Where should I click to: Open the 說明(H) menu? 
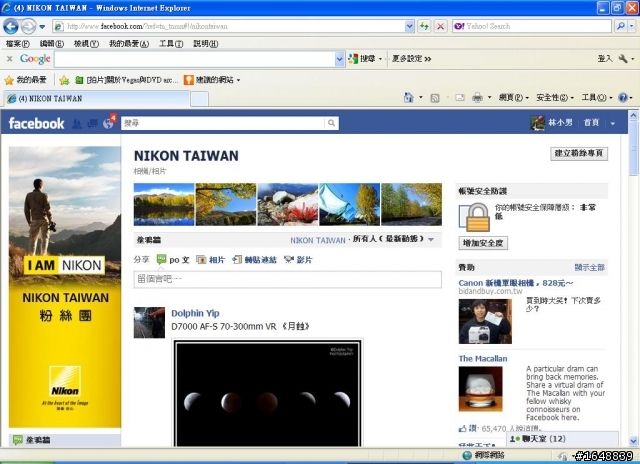pos(205,43)
